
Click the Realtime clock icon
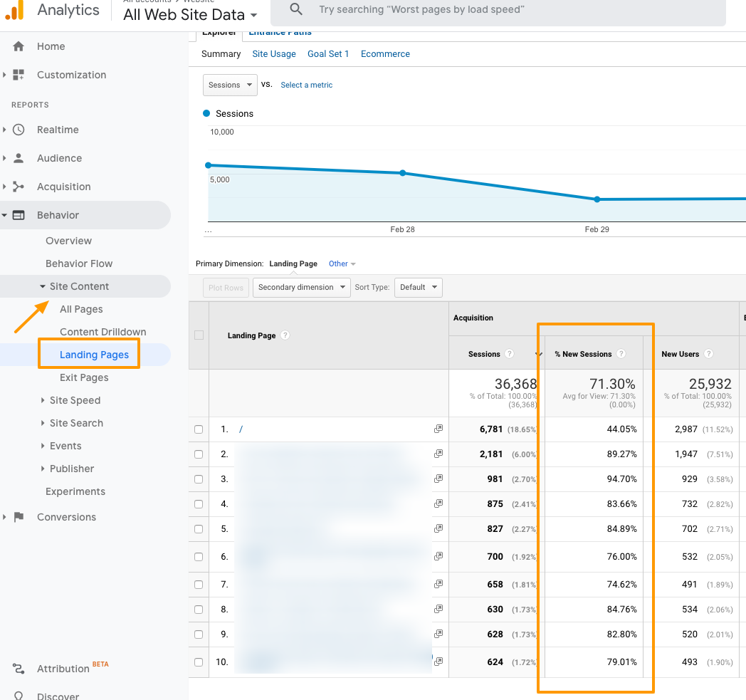click(19, 130)
